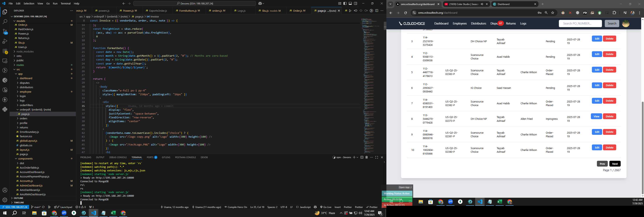
Task: Open the Search view in VS Code activity bar
Action: click(x=5, y=22)
